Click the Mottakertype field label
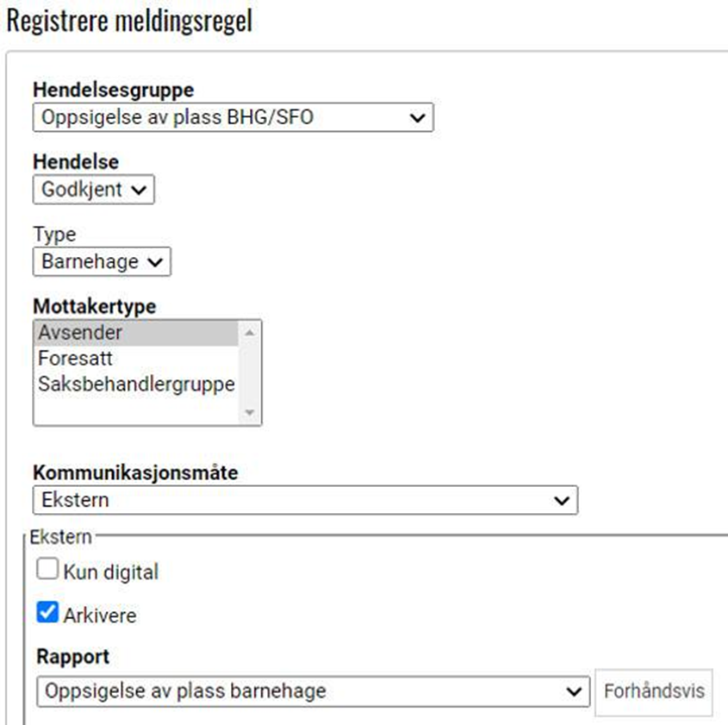728x725 pixels. [x=94, y=306]
